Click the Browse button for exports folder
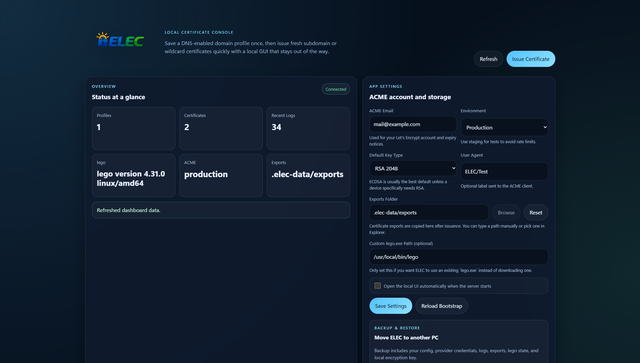 tap(506, 212)
